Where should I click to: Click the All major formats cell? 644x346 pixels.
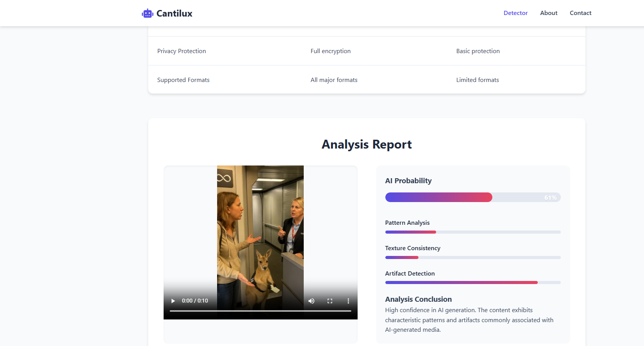(x=334, y=80)
